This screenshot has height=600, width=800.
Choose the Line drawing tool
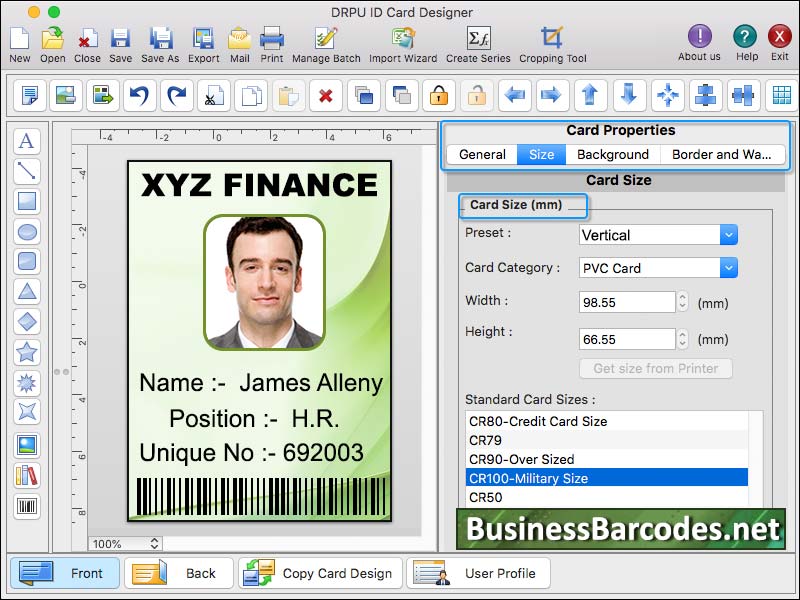tap(27, 170)
